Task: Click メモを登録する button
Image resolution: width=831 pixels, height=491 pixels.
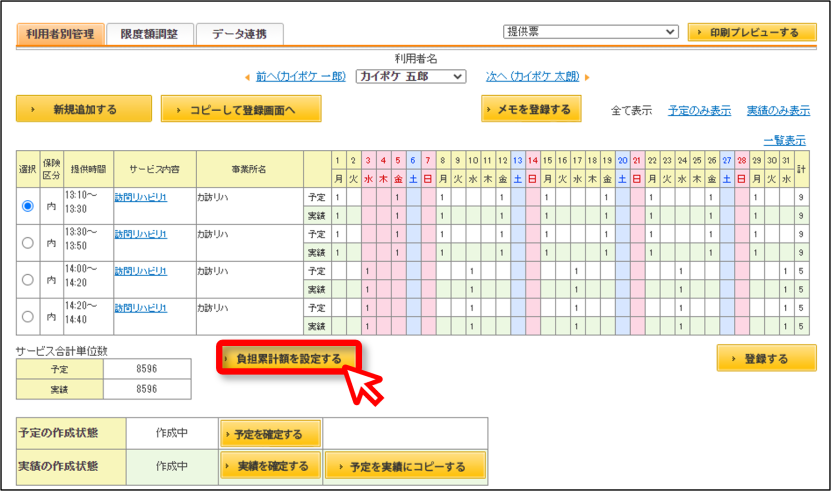Action: click(x=531, y=109)
